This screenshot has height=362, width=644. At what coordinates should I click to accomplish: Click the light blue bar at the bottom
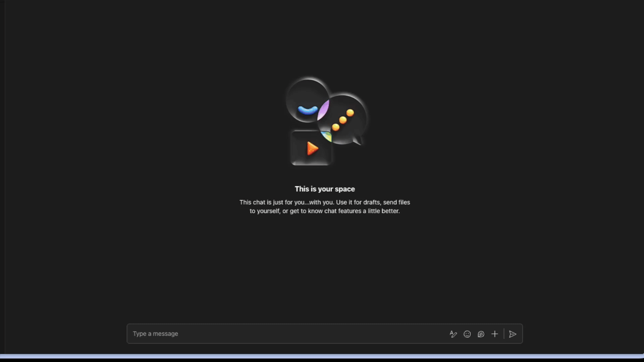pyautogui.click(x=322, y=356)
